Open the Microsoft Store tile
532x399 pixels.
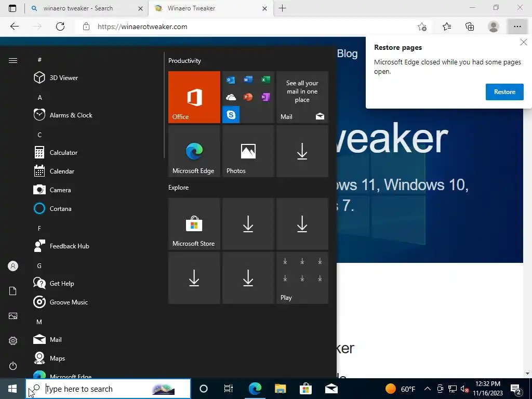point(194,224)
